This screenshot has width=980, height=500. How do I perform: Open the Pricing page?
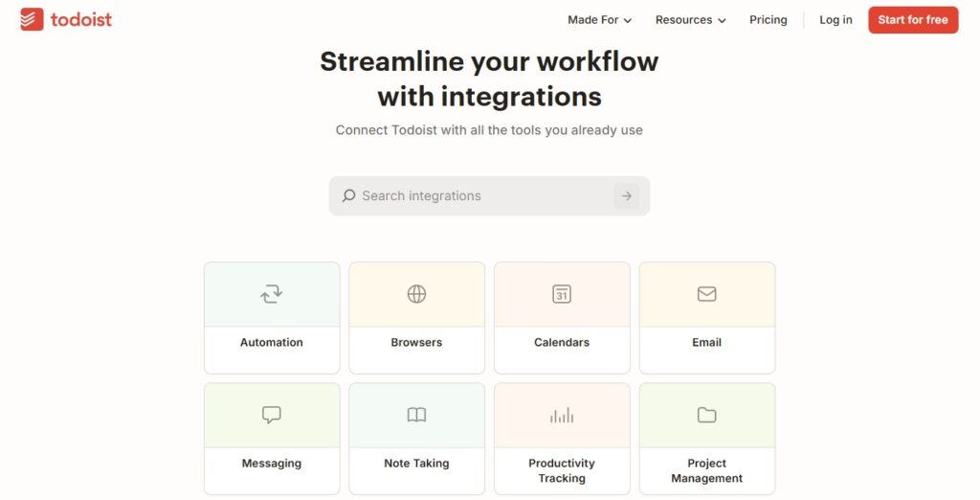point(768,20)
